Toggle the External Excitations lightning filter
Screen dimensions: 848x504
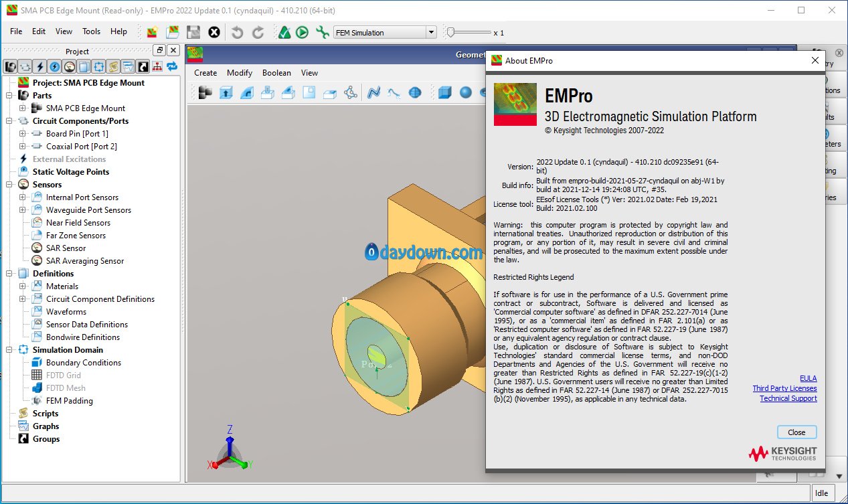tap(40, 66)
